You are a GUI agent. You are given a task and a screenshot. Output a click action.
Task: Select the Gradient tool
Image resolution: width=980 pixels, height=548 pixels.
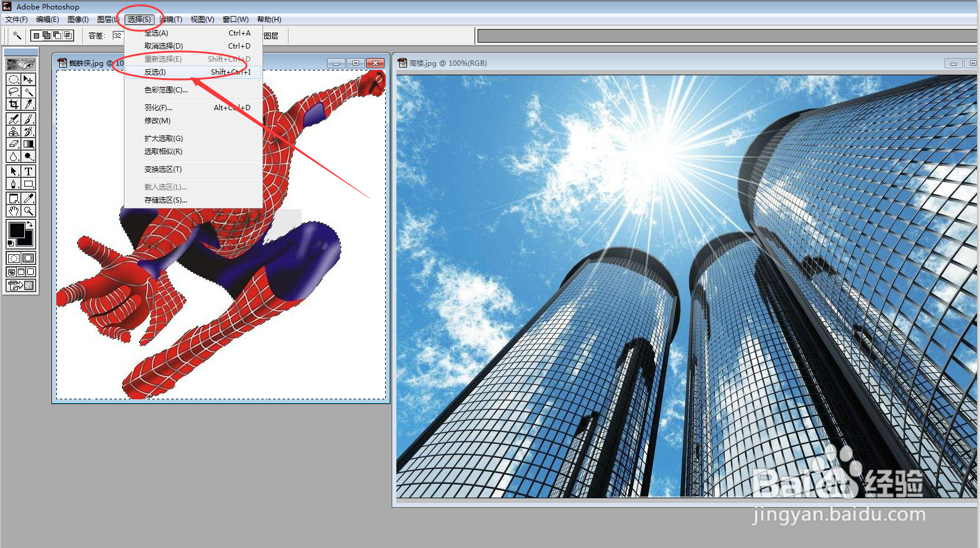click(x=28, y=144)
